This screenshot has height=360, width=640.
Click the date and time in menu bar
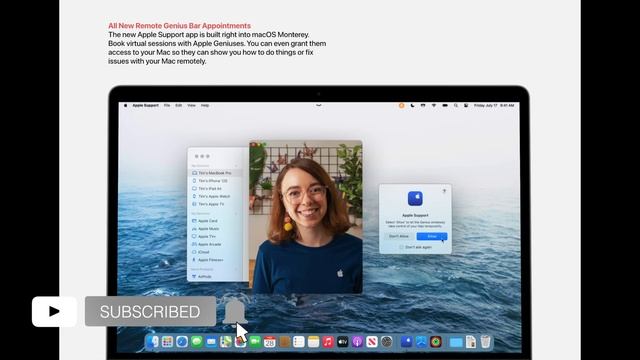click(494, 105)
